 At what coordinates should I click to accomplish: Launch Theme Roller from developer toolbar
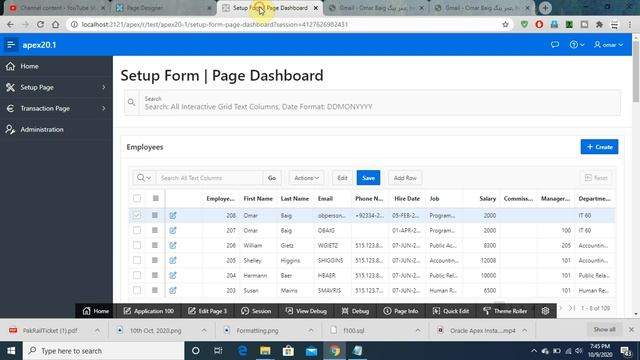point(505,311)
